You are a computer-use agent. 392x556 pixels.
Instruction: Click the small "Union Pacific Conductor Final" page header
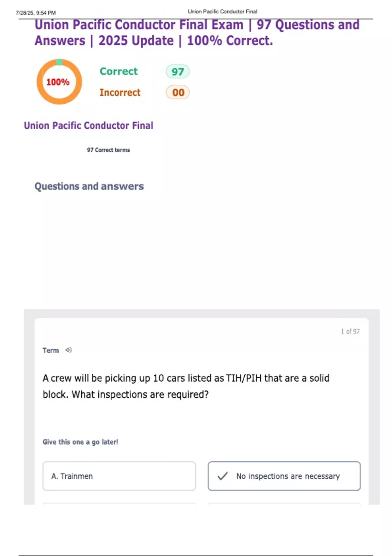222,11
